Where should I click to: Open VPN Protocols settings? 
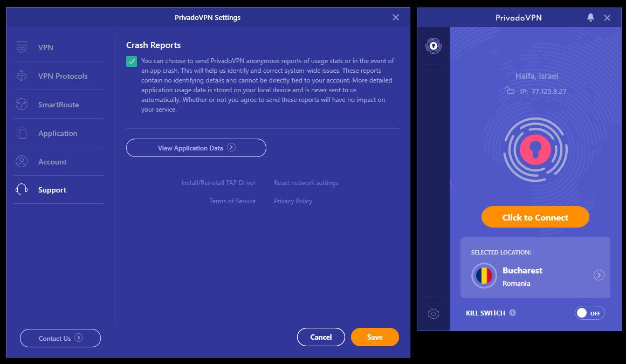click(x=23, y=75)
